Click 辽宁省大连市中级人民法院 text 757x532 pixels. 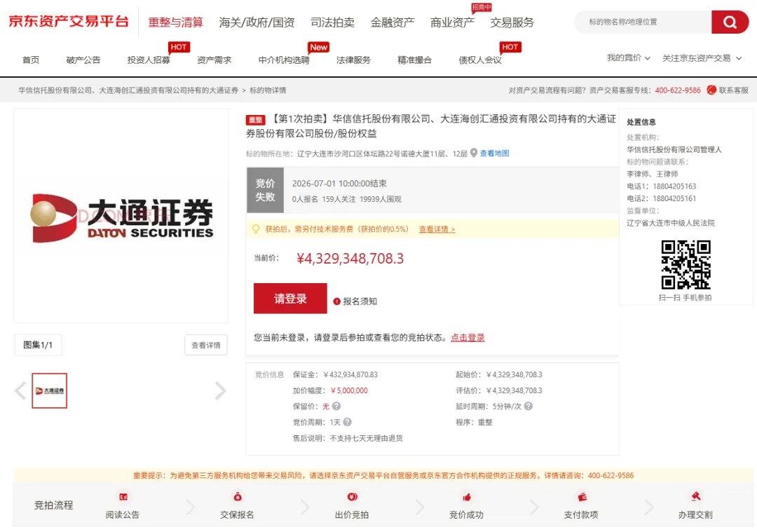(671, 223)
